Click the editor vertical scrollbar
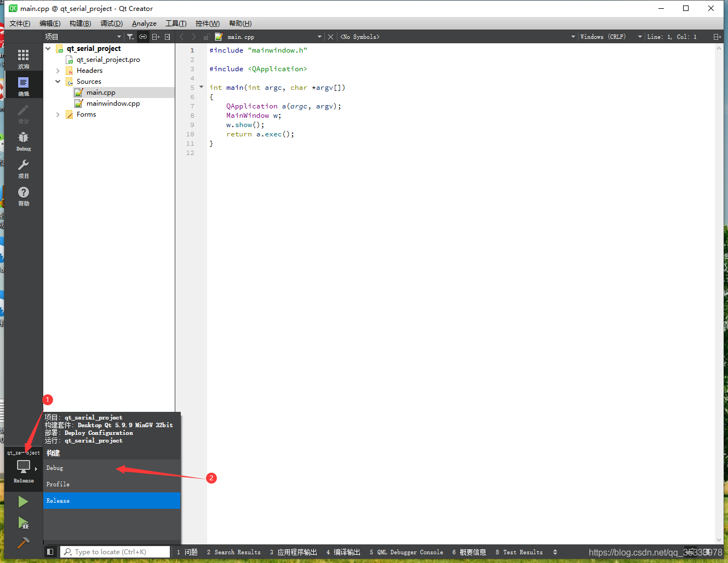Viewport: 728px width, 563px height. point(719,294)
